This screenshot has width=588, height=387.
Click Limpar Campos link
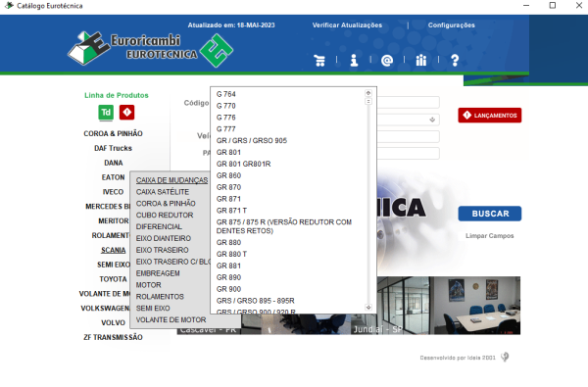point(489,235)
